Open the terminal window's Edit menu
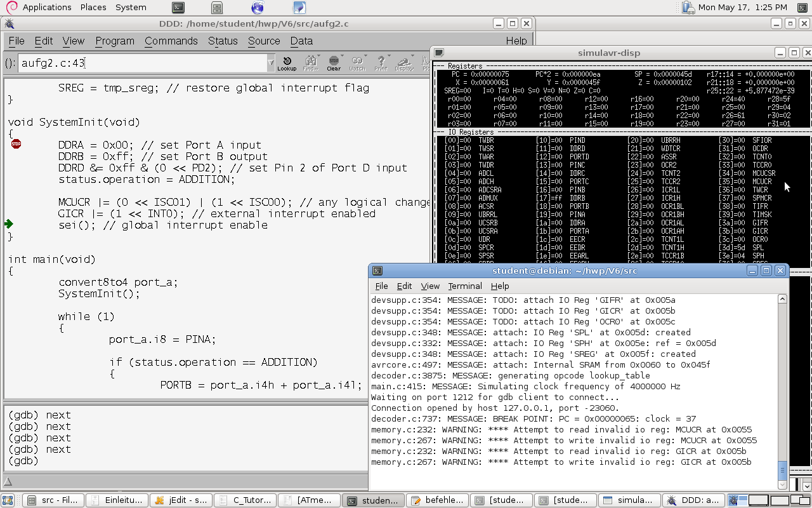Viewport: 812px width, 508px height. point(404,286)
